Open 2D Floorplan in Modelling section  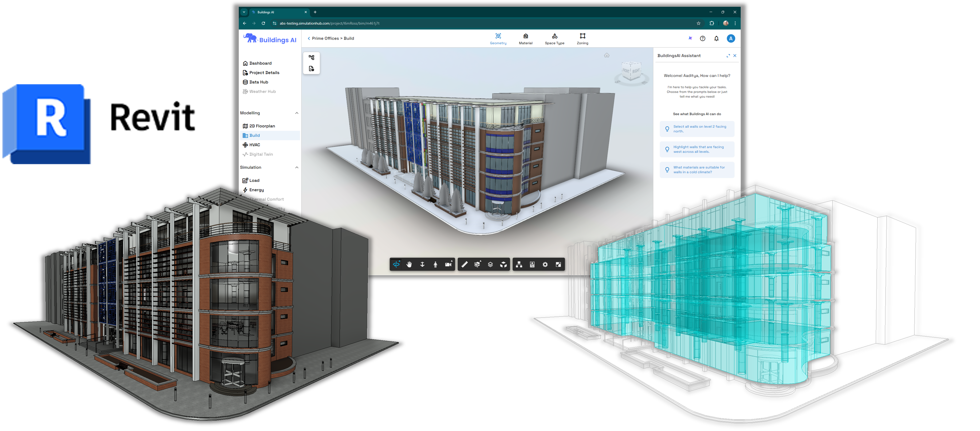259,126
